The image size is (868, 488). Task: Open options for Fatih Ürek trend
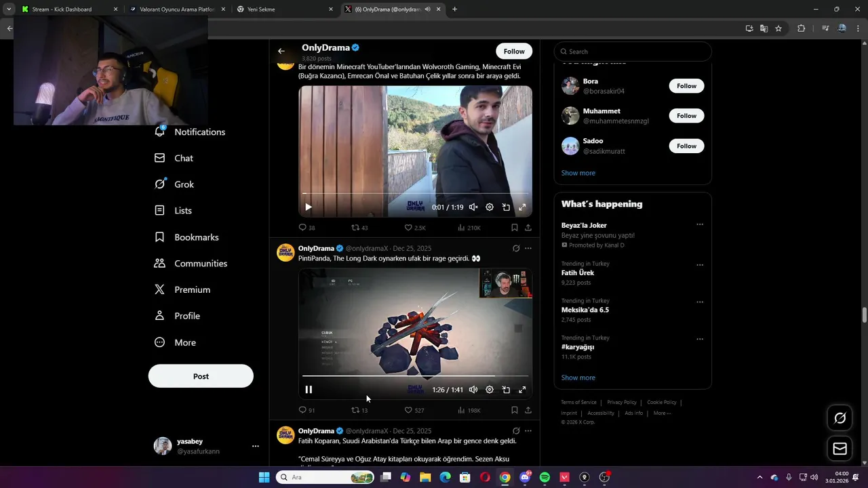coord(700,265)
